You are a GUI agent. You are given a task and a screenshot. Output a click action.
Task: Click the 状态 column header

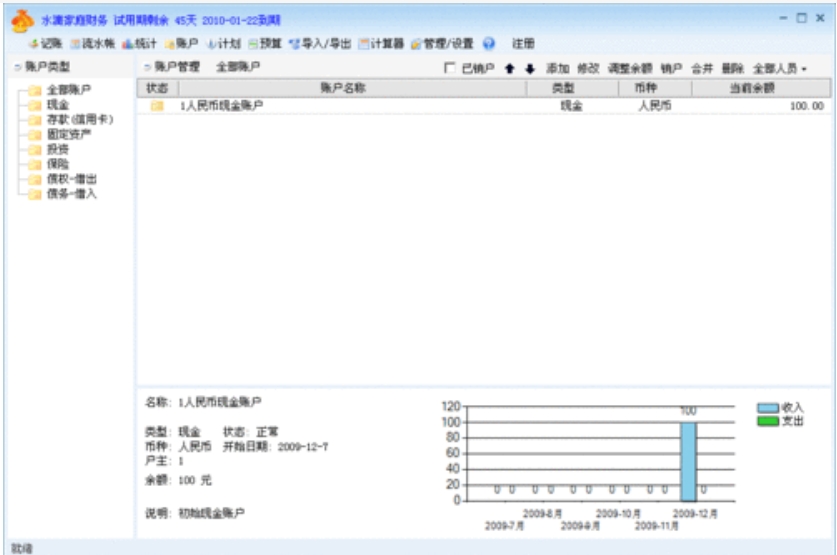click(x=157, y=88)
